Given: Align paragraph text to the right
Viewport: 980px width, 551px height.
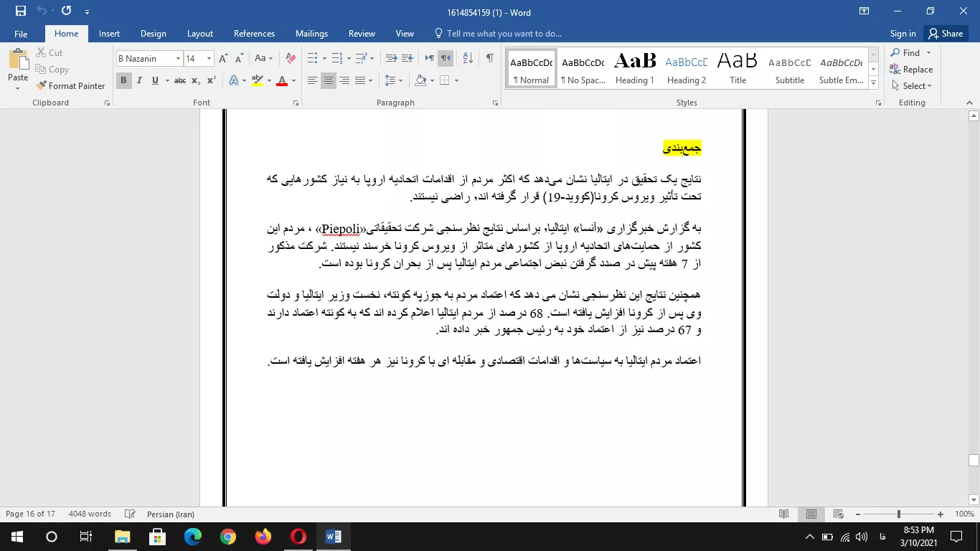Looking at the screenshot, I should click(x=344, y=80).
